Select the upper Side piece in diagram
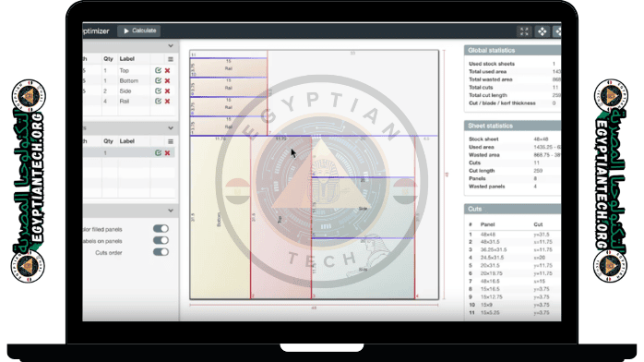 point(363,208)
